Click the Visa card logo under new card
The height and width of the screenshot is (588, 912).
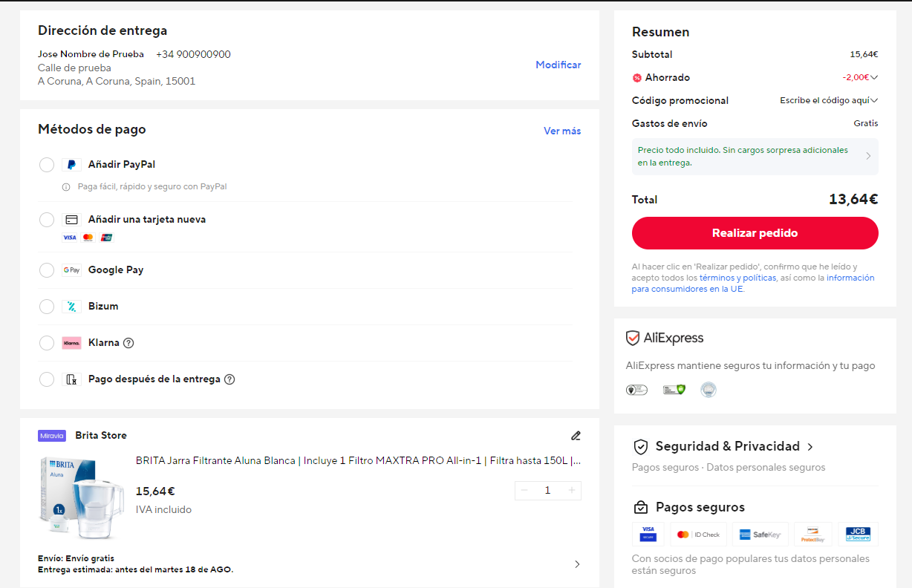click(x=70, y=238)
